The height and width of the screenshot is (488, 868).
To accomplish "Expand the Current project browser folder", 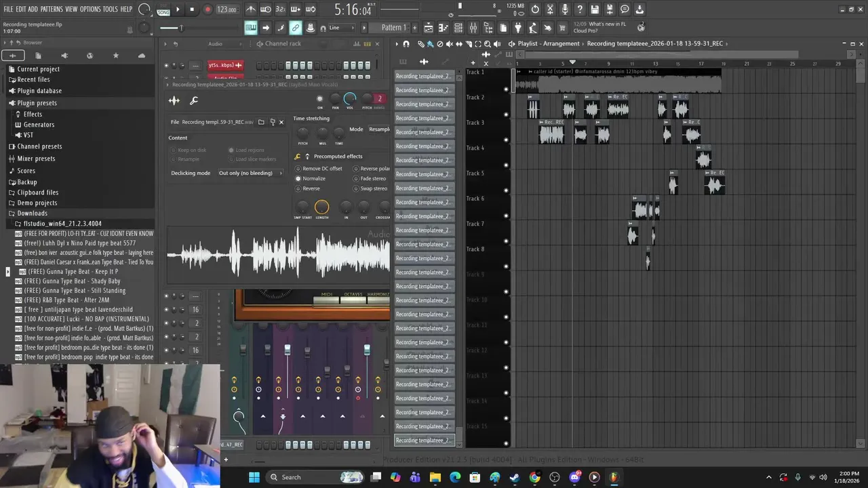I will tap(39, 69).
